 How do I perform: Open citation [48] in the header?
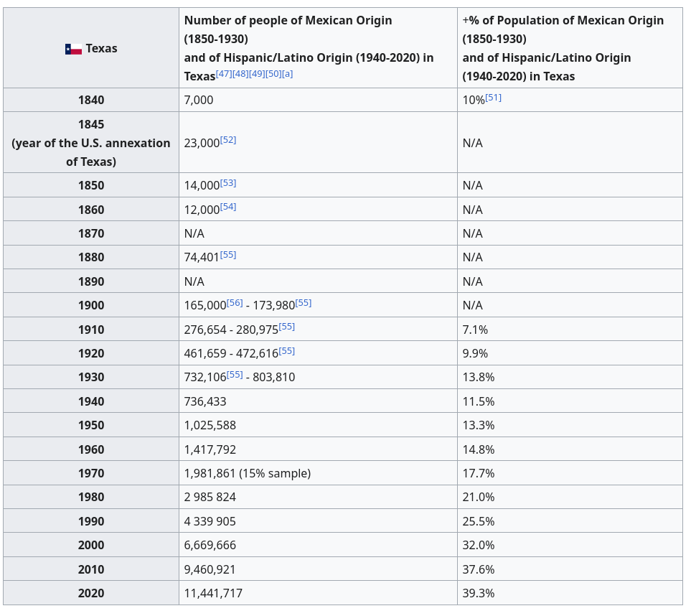[x=240, y=74]
